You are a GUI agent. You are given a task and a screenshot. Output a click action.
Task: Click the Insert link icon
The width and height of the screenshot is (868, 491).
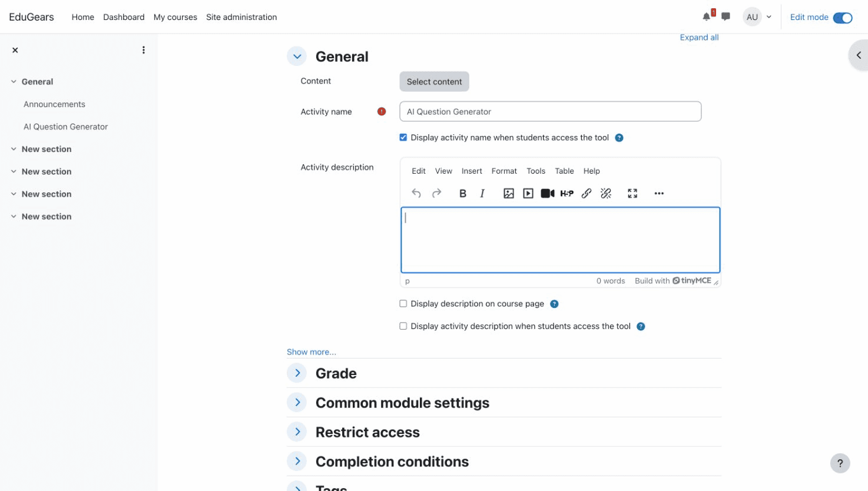tap(586, 193)
